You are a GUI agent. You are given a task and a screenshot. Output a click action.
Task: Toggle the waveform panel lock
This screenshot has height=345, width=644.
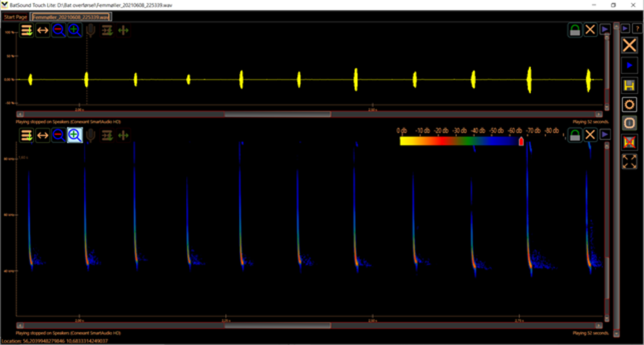tap(575, 30)
